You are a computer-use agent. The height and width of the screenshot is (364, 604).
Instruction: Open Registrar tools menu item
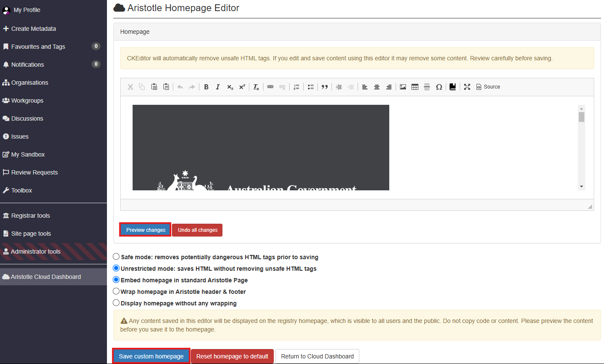[x=30, y=216]
